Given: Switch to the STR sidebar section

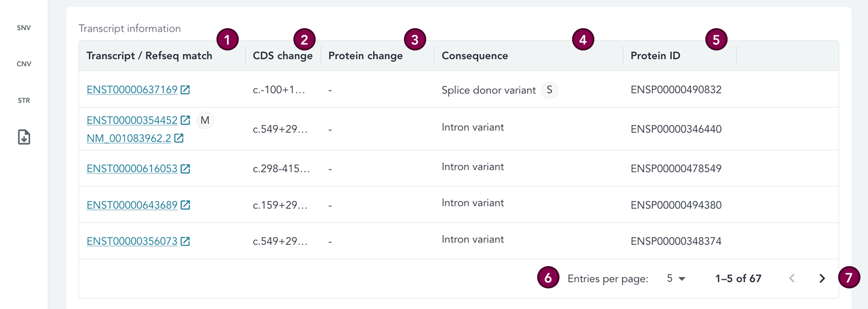Looking at the screenshot, I should point(24,100).
